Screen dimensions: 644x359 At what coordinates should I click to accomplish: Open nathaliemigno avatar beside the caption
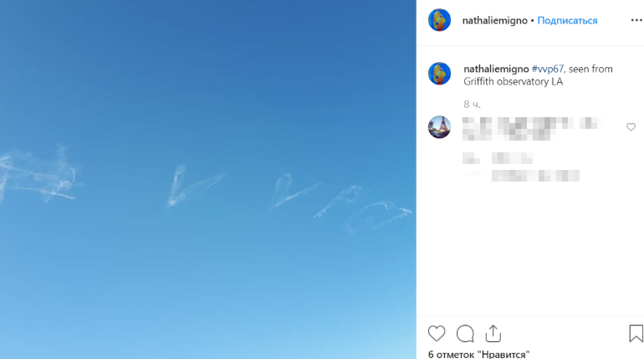439,74
